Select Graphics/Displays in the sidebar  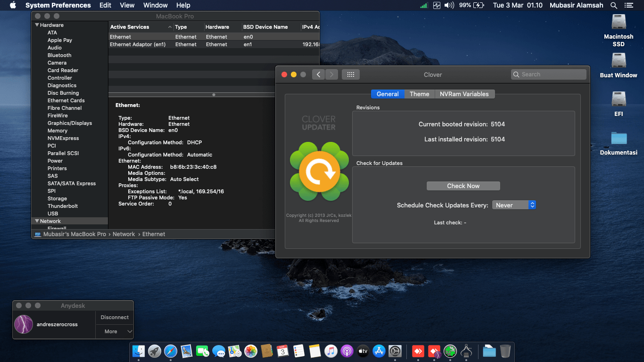70,123
